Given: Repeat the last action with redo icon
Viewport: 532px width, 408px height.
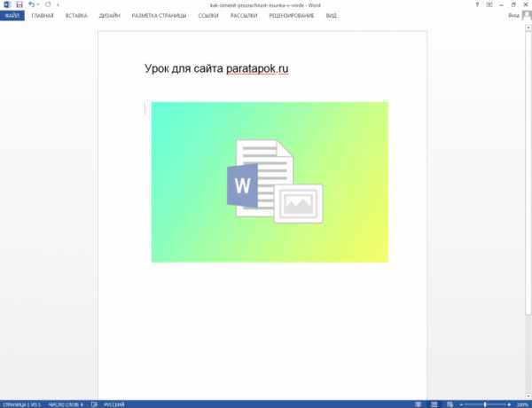Looking at the screenshot, I should click(48, 4).
